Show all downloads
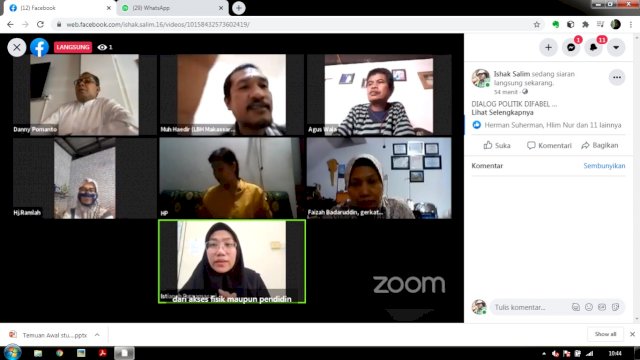 click(605, 334)
